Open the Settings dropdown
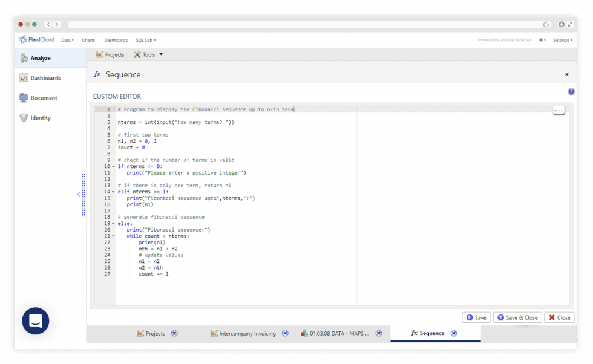593x364 pixels. [x=562, y=40]
